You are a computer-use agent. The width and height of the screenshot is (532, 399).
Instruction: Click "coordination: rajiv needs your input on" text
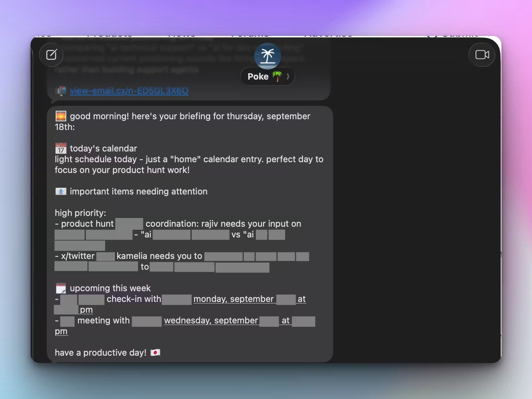(x=223, y=224)
